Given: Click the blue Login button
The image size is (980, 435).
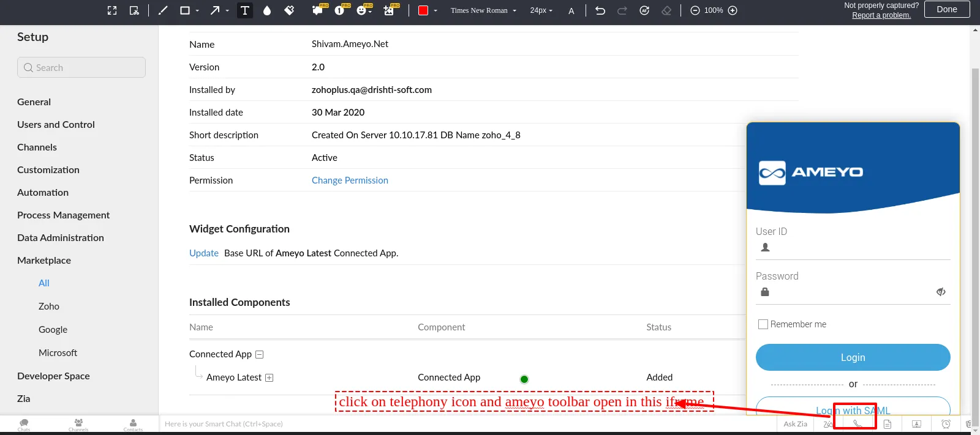Looking at the screenshot, I should [x=853, y=357].
